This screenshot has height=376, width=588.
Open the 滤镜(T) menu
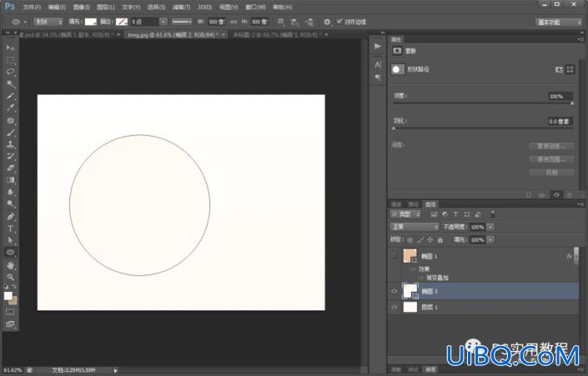coord(182,8)
